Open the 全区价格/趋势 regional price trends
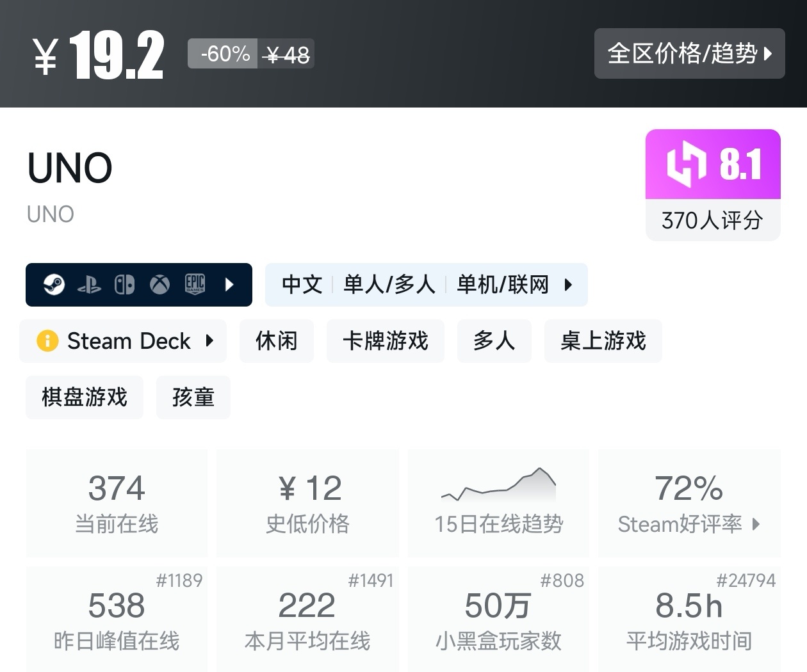The width and height of the screenshot is (807, 672). click(x=689, y=54)
